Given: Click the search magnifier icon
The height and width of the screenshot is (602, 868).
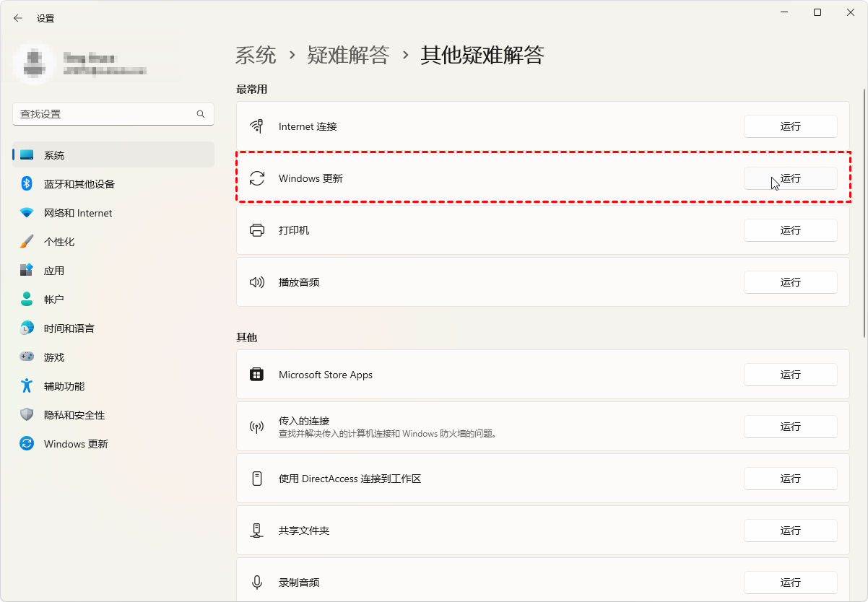Looking at the screenshot, I should click(x=201, y=114).
